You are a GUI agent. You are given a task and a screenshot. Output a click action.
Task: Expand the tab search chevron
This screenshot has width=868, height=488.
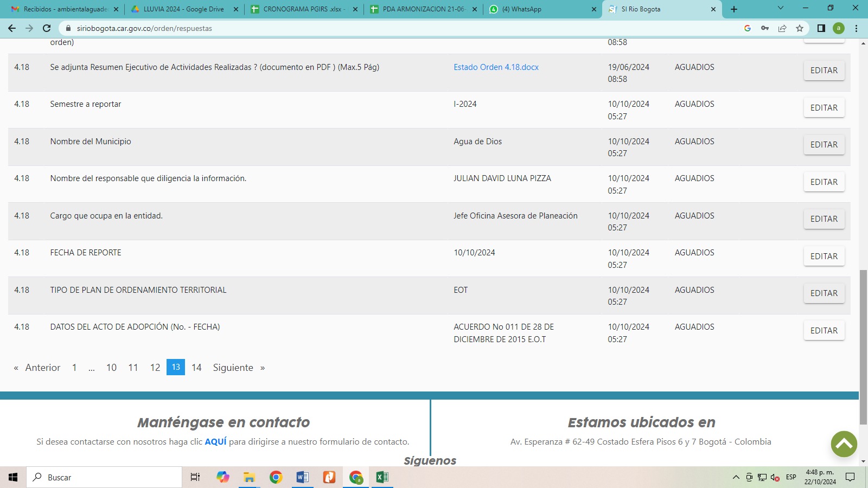point(780,9)
